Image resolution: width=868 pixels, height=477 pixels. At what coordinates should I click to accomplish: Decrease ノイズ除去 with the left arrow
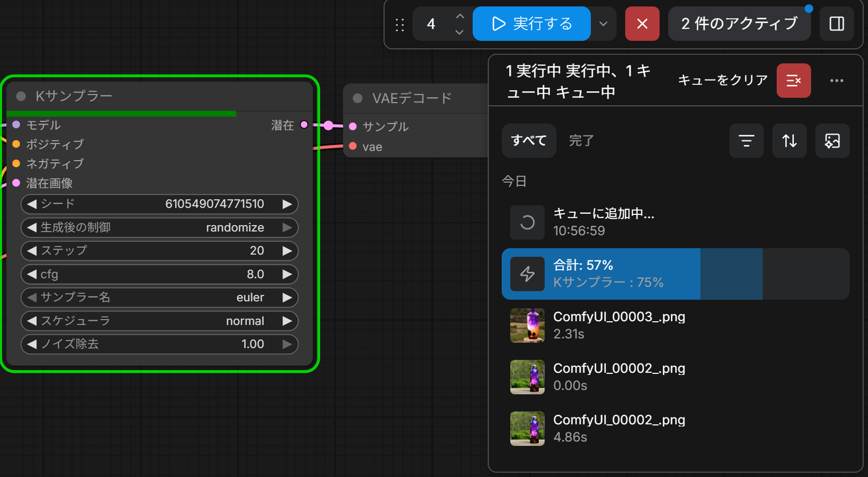tap(32, 344)
